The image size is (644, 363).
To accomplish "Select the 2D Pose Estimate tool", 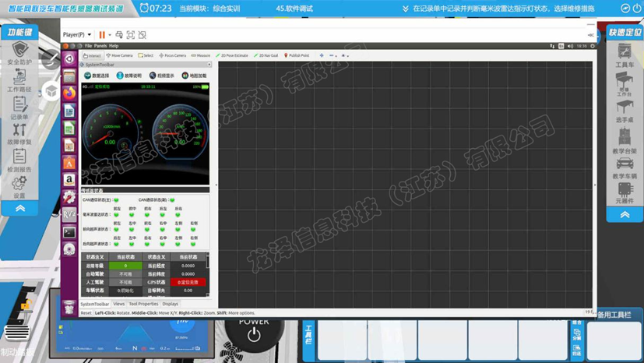I will (232, 55).
